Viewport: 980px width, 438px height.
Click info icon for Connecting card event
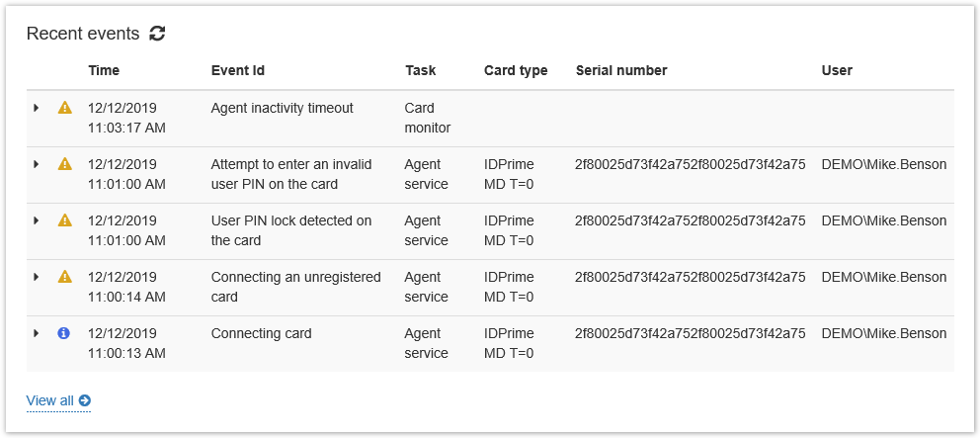click(65, 333)
